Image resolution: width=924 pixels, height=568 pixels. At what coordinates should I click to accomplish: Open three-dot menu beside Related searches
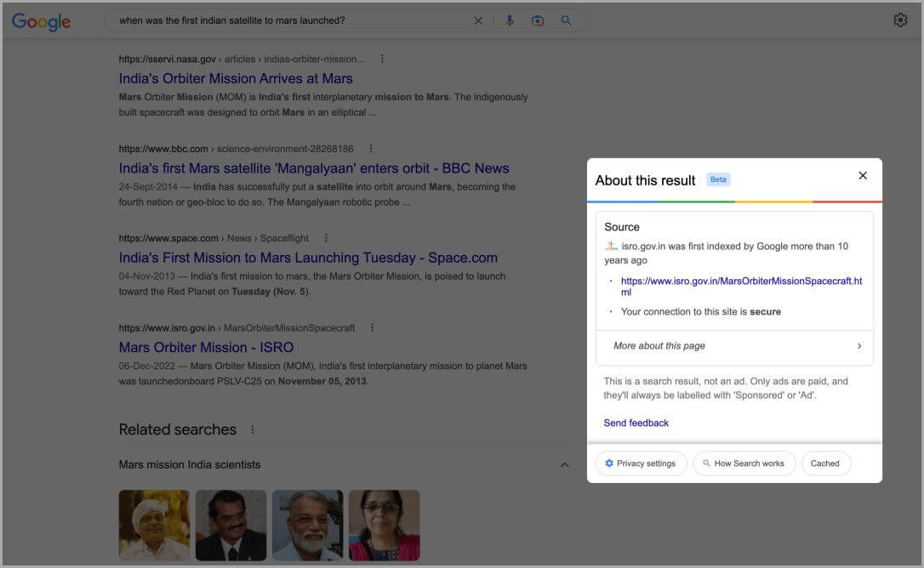[252, 429]
